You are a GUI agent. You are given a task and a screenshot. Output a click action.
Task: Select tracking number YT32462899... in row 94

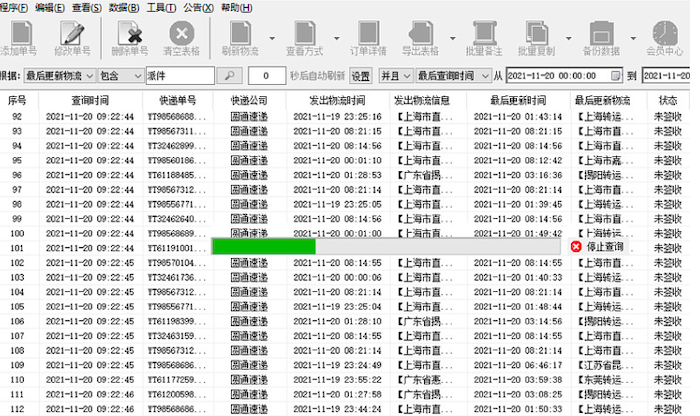click(x=177, y=146)
